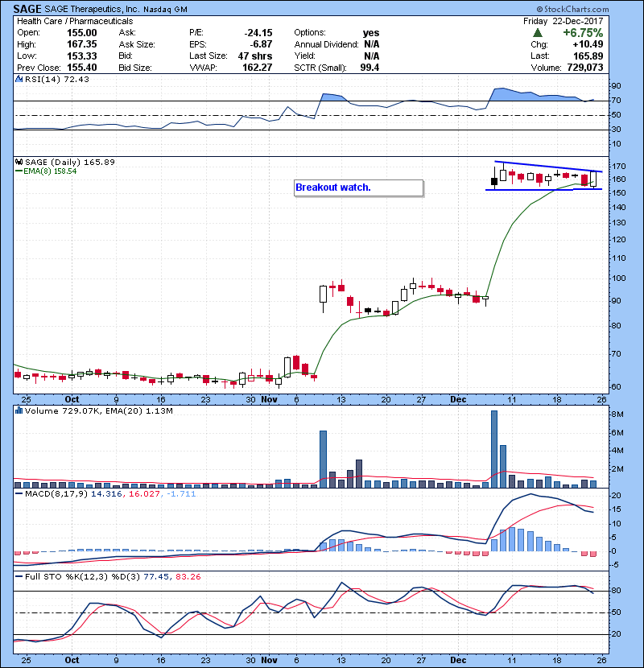Click the 'Dec' label on price chart axis
The image size is (644, 668).
[458, 399]
